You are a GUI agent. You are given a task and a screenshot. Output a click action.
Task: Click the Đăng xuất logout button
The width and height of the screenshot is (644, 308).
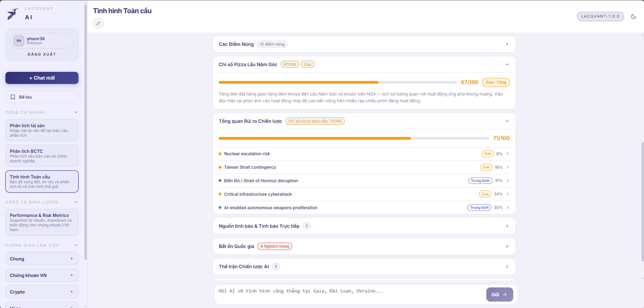42,54
